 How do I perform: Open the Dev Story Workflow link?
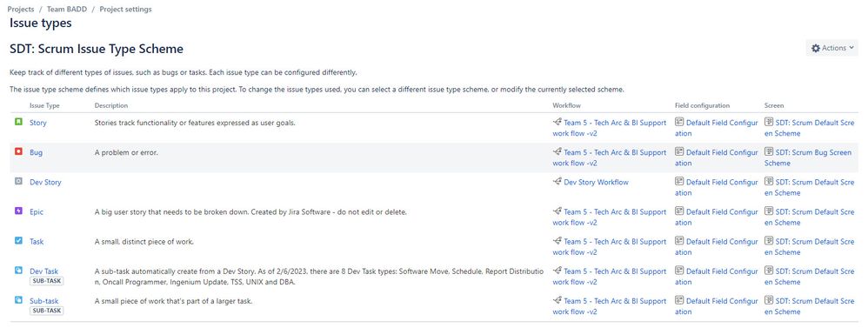coord(596,182)
